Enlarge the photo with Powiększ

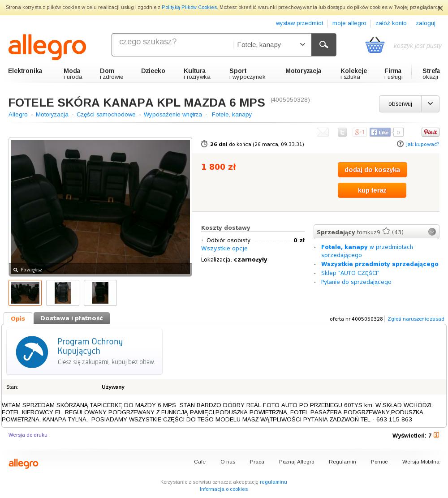pyautogui.click(x=28, y=270)
